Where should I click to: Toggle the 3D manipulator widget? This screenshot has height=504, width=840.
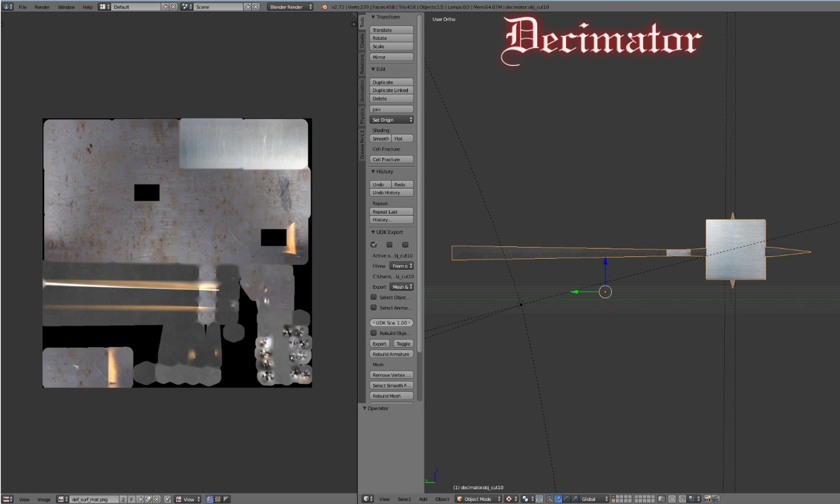click(550, 499)
